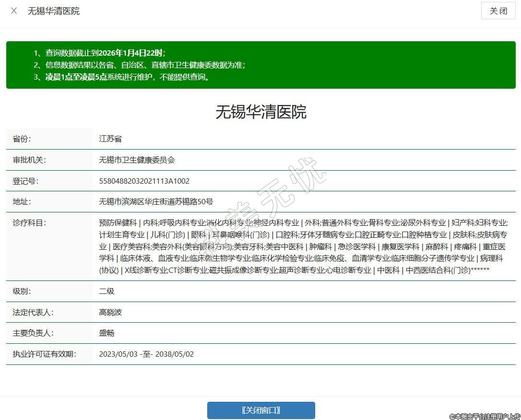Click the large 无锡华清医院 heading

point(260,112)
